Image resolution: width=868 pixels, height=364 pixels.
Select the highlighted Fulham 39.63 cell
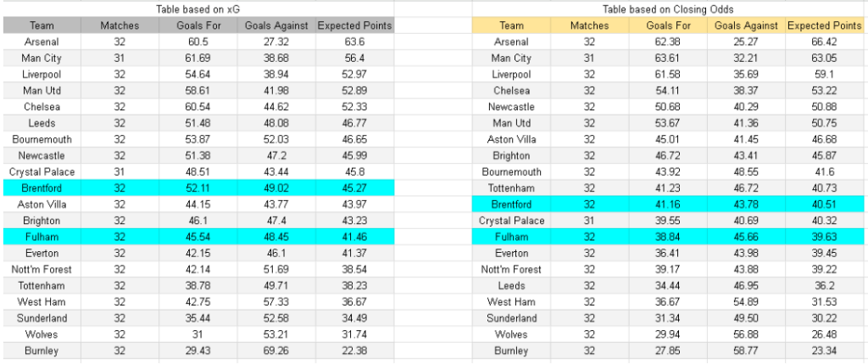823,237
